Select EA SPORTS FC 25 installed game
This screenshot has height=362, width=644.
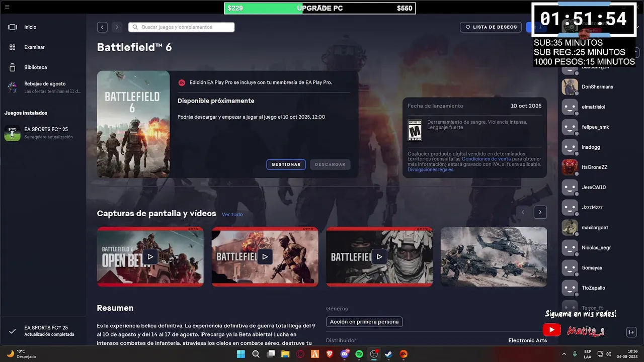coord(44,133)
